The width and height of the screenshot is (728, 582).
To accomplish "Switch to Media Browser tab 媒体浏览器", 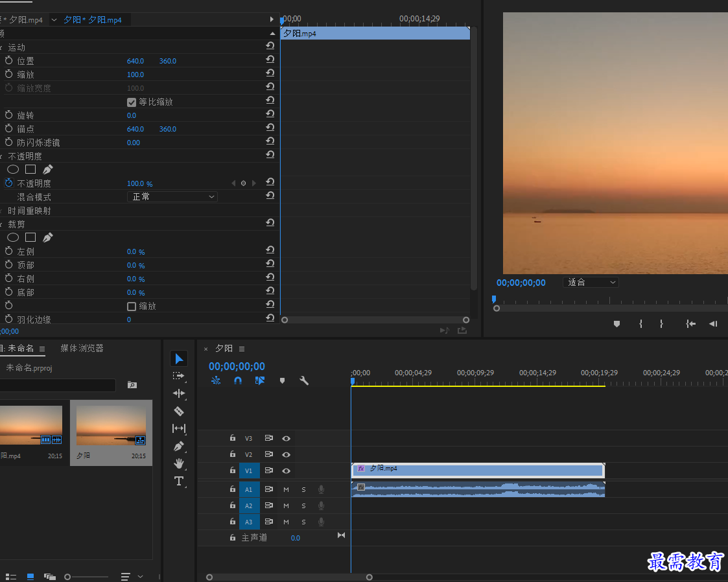I will click(82, 348).
